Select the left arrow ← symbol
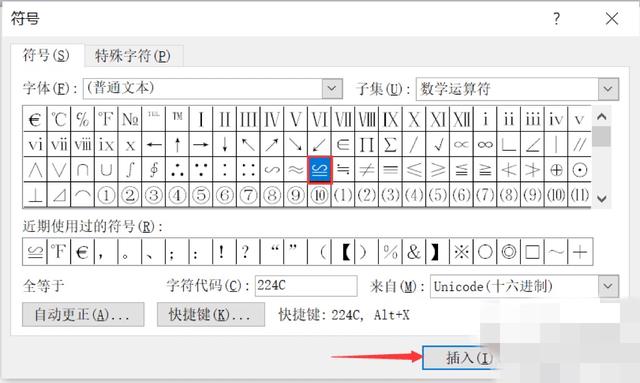This screenshot has width=640, height=383. point(153,145)
